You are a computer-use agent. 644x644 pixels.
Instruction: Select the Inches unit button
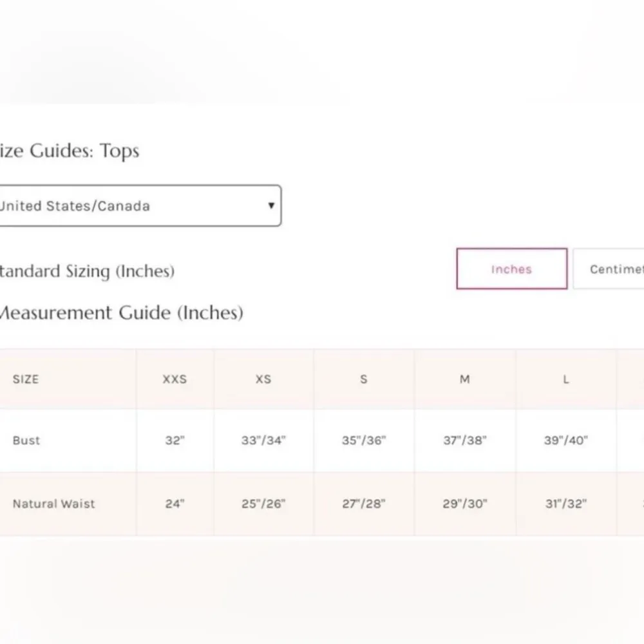pyautogui.click(x=511, y=269)
